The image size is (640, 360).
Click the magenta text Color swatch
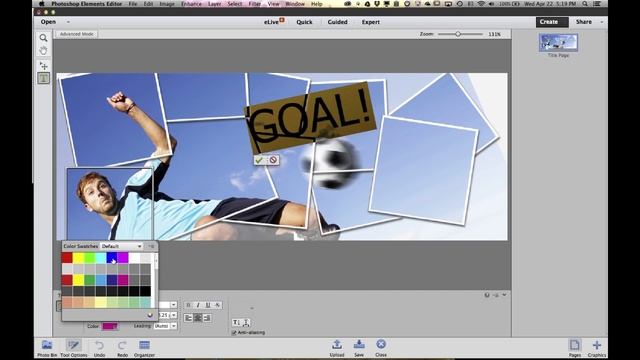pos(109,326)
